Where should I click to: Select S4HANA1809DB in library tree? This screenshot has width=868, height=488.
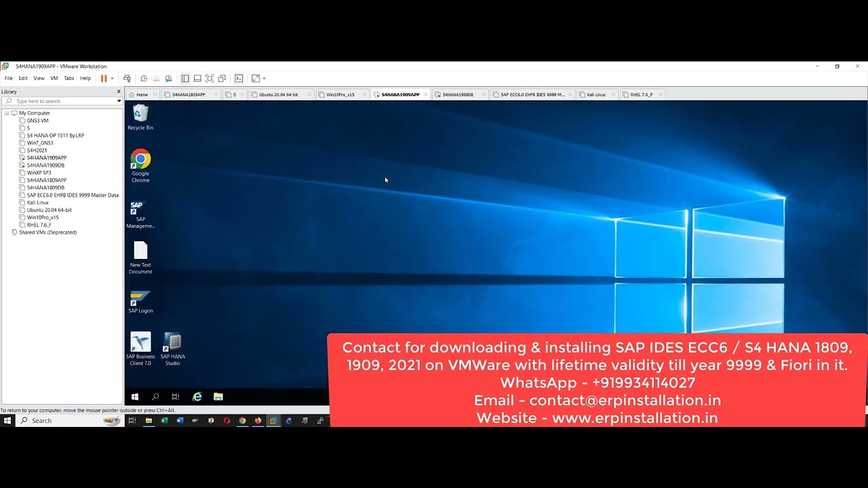point(45,188)
